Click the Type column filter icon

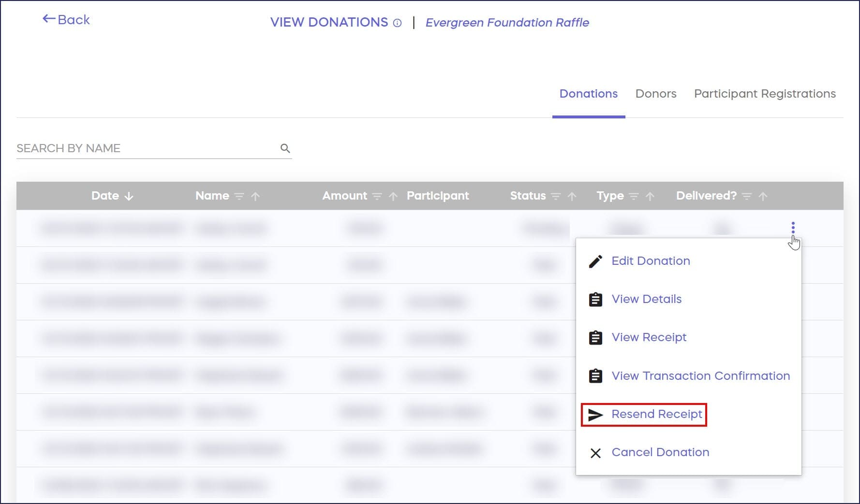click(x=634, y=196)
